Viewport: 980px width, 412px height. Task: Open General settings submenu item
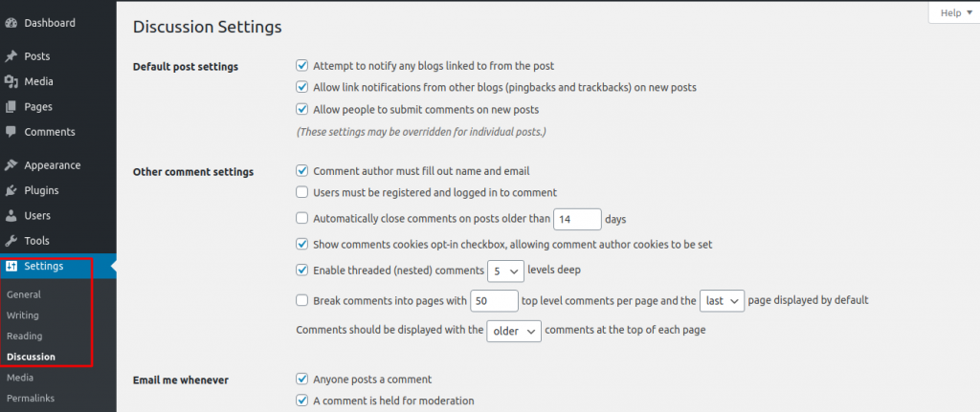tap(24, 294)
